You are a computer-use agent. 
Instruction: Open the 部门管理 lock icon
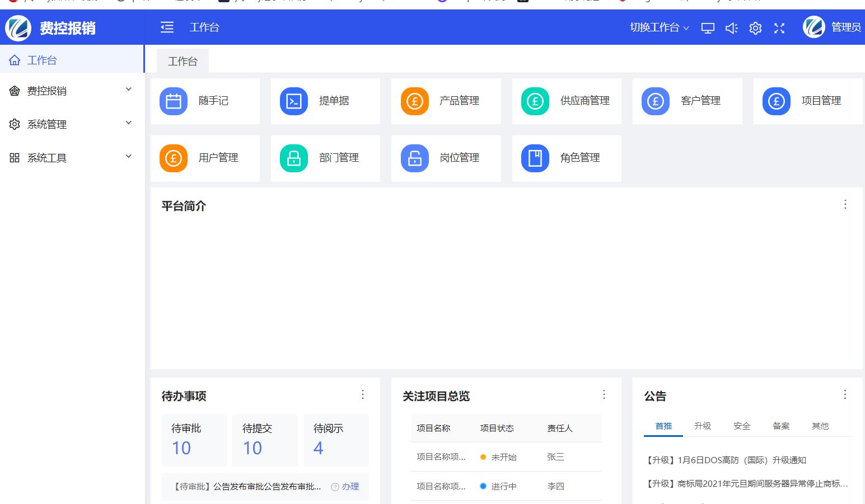click(294, 158)
